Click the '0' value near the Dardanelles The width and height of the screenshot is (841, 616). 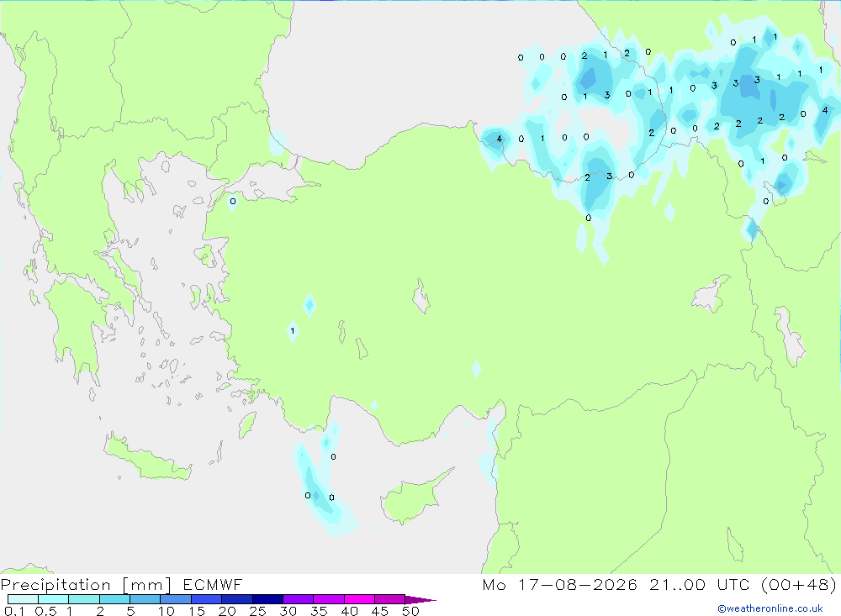click(x=232, y=202)
